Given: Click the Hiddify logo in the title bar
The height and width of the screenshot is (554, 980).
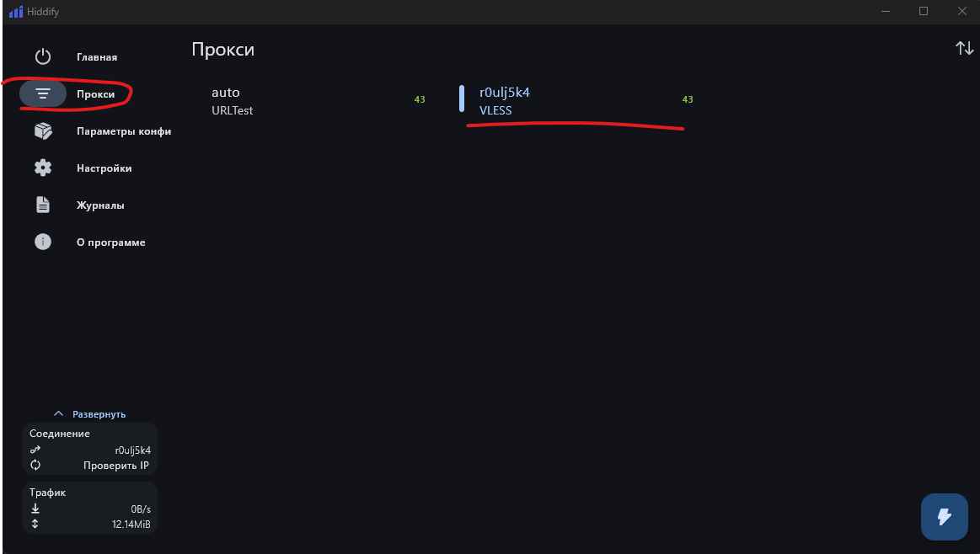Looking at the screenshot, I should pyautogui.click(x=16, y=11).
